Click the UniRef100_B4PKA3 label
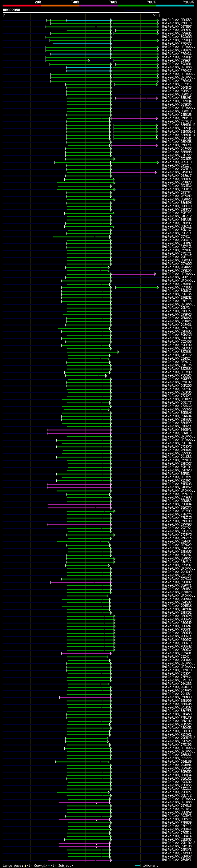This screenshot has width=197, height=868. tap(177, 484)
